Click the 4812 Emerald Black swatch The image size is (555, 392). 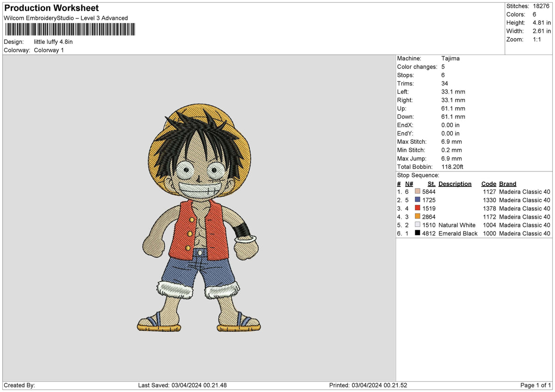[418, 233]
